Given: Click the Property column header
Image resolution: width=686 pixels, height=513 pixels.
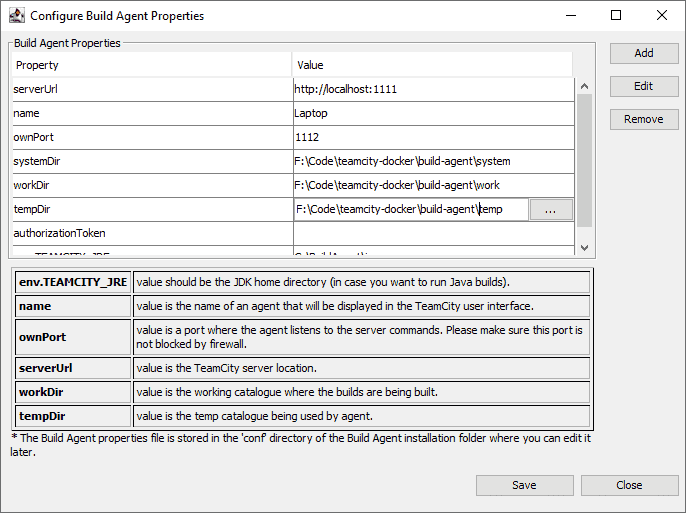Looking at the screenshot, I should click(151, 65).
